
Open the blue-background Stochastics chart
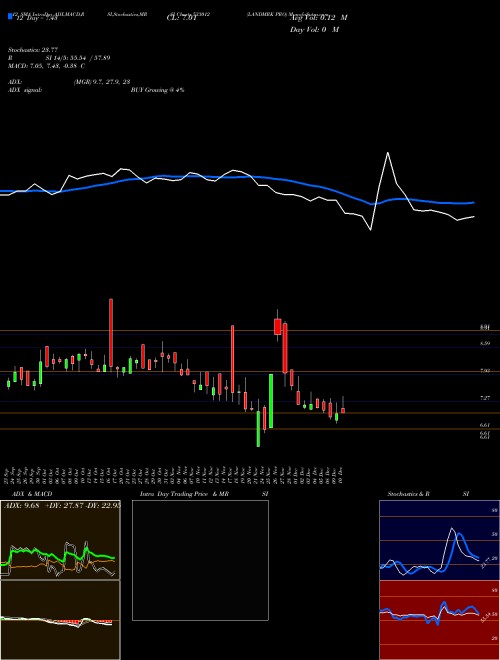click(x=439, y=540)
